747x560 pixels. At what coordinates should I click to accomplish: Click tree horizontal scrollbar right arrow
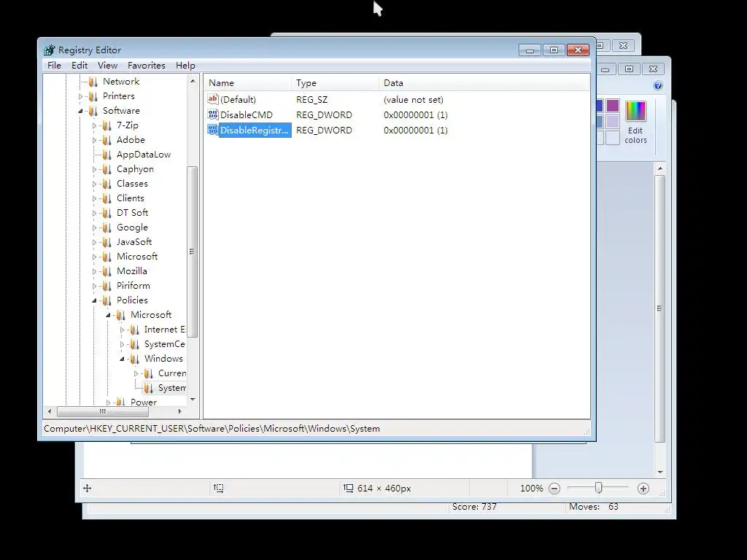[x=179, y=411]
